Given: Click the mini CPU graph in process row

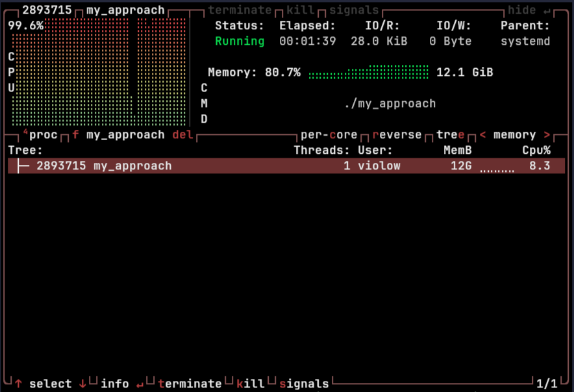Looking at the screenshot, I should [497, 169].
